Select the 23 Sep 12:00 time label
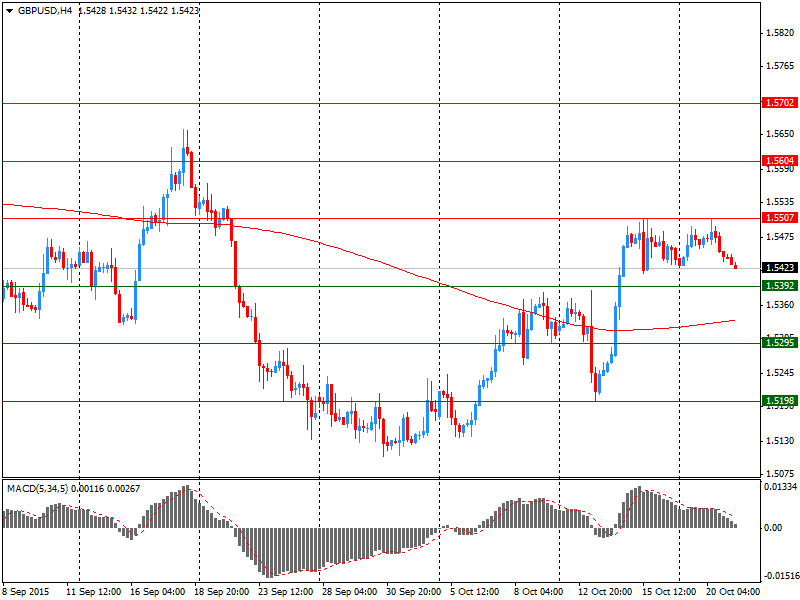 [x=285, y=592]
